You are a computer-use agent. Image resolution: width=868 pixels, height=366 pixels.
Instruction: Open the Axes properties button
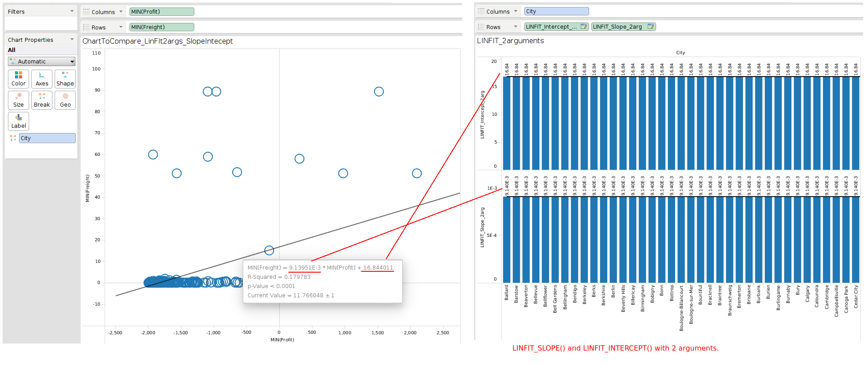click(x=42, y=79)
